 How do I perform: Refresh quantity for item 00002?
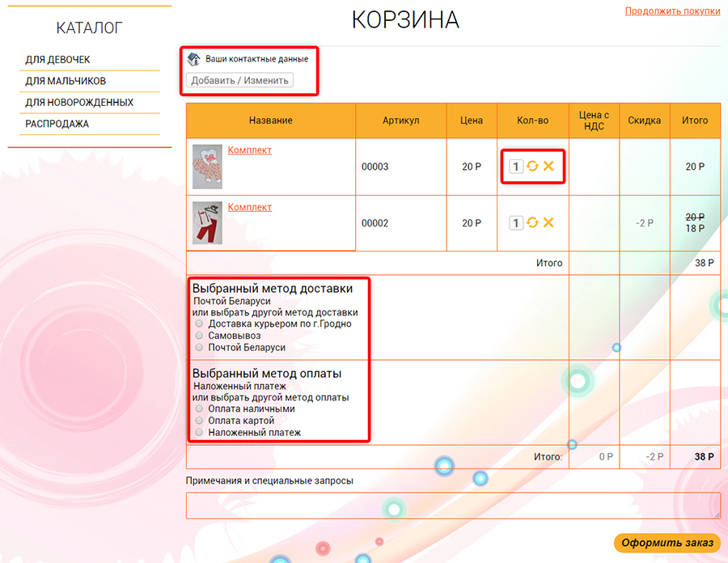click(x=532, y=222)
